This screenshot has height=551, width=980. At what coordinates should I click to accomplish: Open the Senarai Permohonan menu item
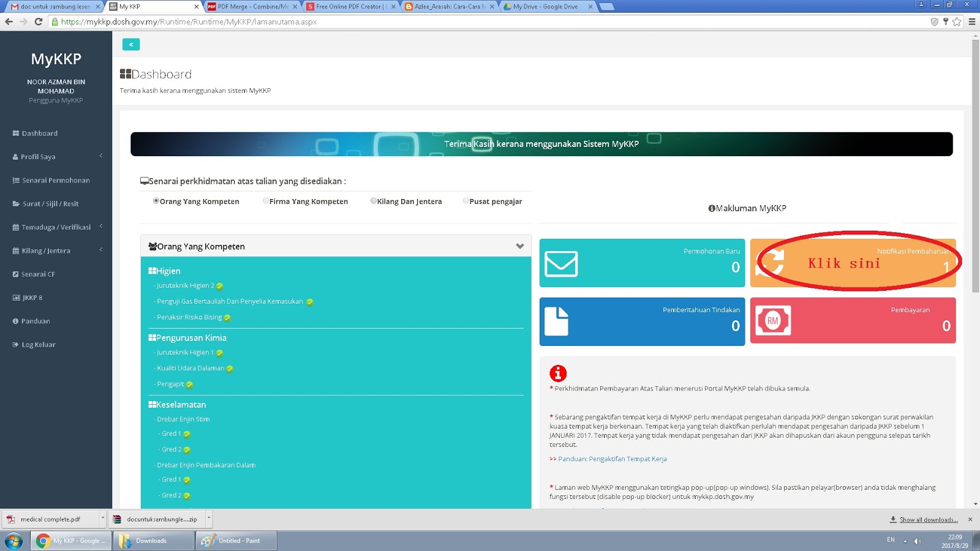pyautogui.click(x=56, y=181)
